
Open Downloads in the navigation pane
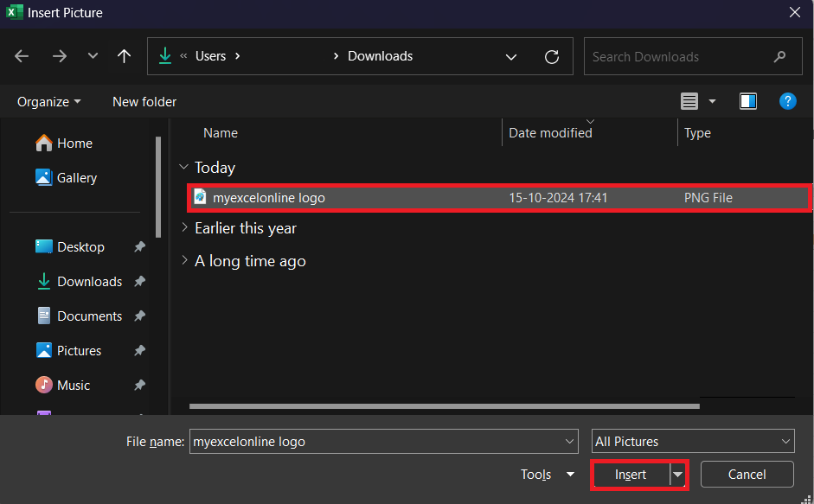tap(79, 281)
